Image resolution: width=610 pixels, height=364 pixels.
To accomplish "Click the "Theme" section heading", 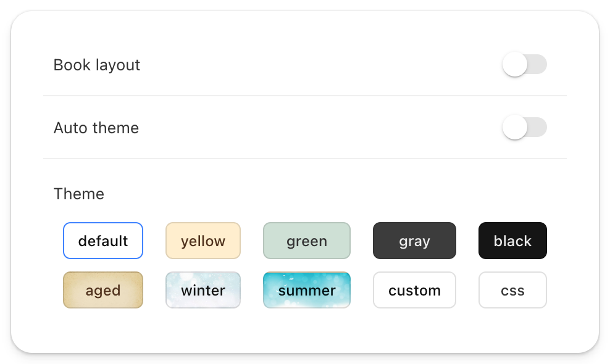I will [x=79, y=194].
